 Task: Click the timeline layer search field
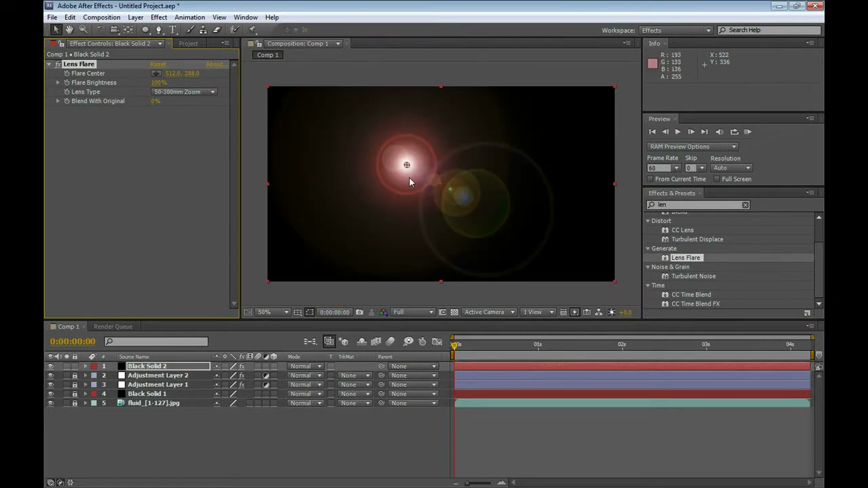156,342
